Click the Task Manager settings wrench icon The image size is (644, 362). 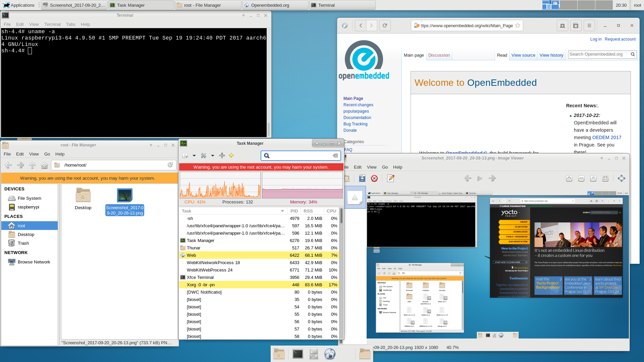pos(204,156)
